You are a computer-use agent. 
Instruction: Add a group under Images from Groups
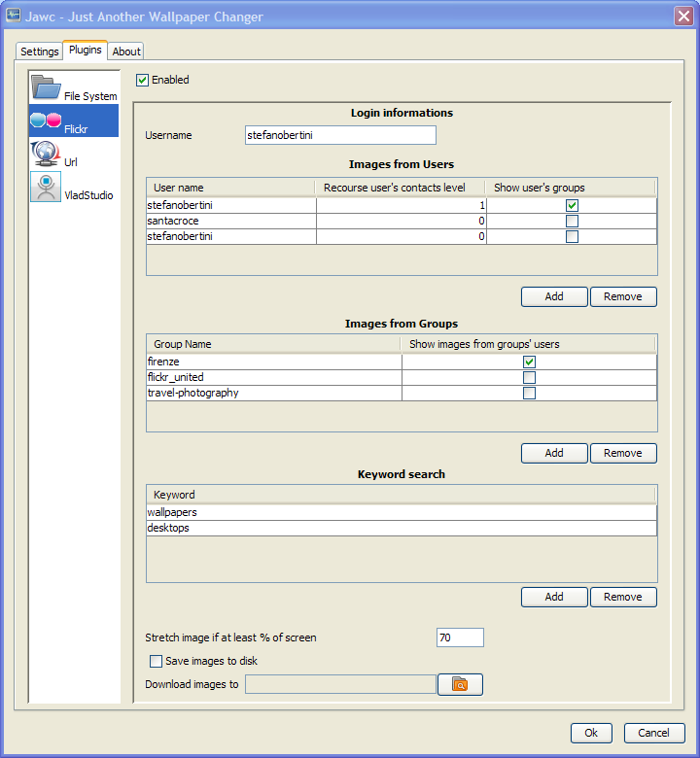pyautogui.click(x=554, y=454)
